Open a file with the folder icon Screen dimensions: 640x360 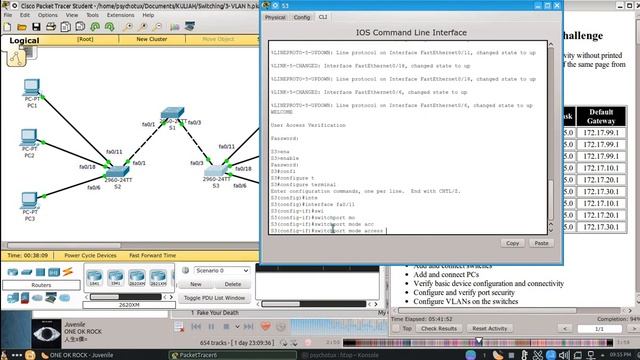(x=22, y=27)
